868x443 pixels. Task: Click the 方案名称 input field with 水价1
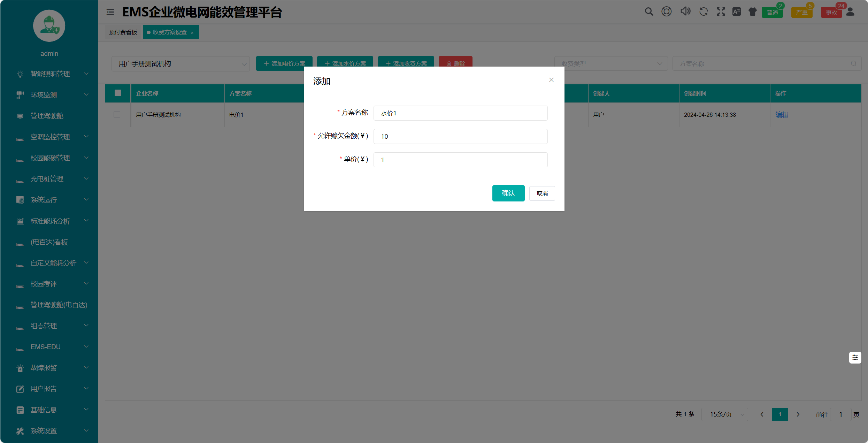pyautogui.click(x=460, y=113)
